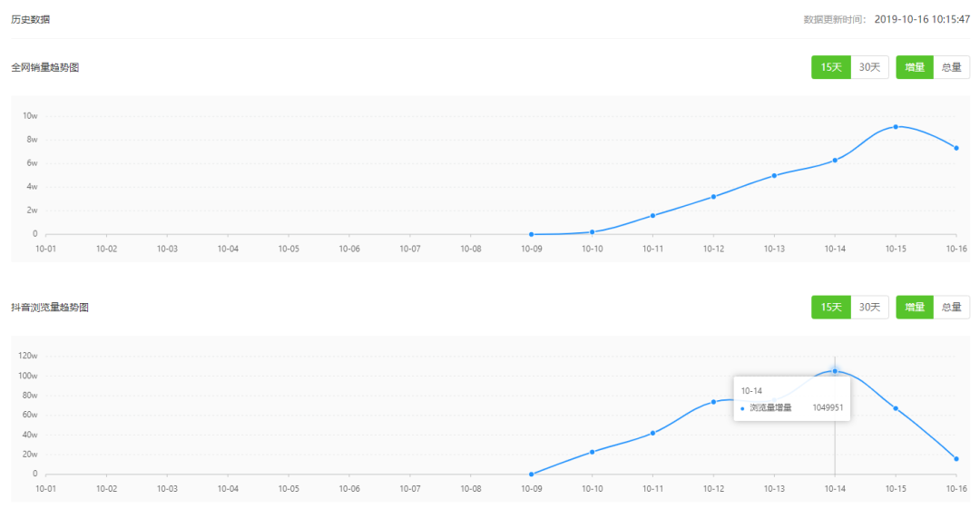The image size is (980, 509).
Task: Select 15天 in Douyin views chart
Action: [x=830, y=308]
